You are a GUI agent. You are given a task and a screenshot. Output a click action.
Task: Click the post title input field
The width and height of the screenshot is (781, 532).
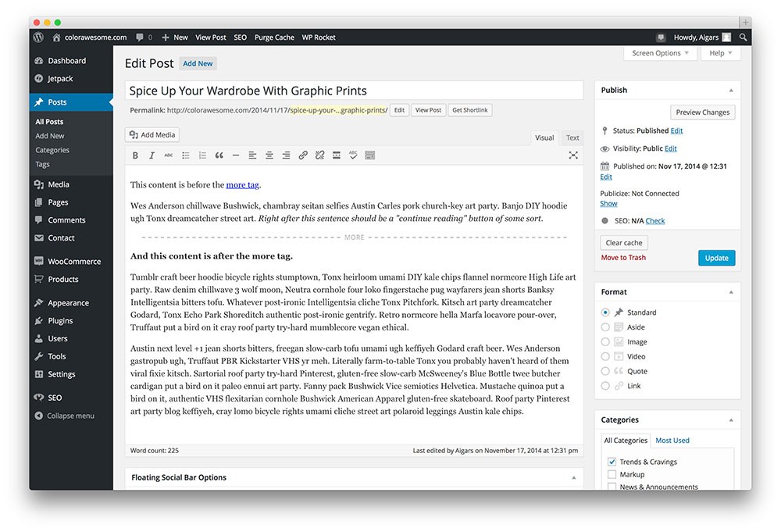click(x=354, y=91)
